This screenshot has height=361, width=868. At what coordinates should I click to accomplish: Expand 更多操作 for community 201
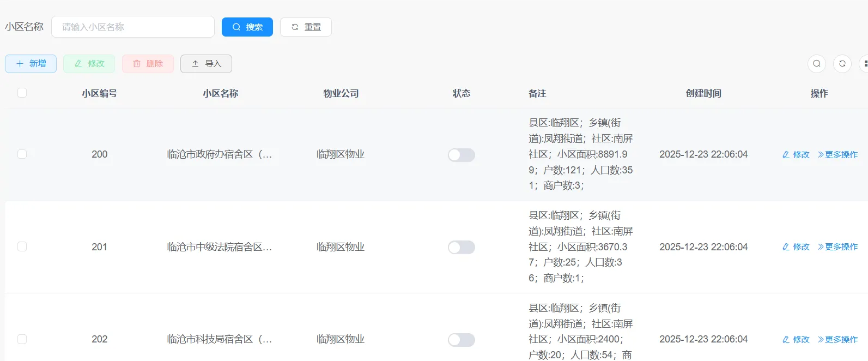tap(837, 247)
